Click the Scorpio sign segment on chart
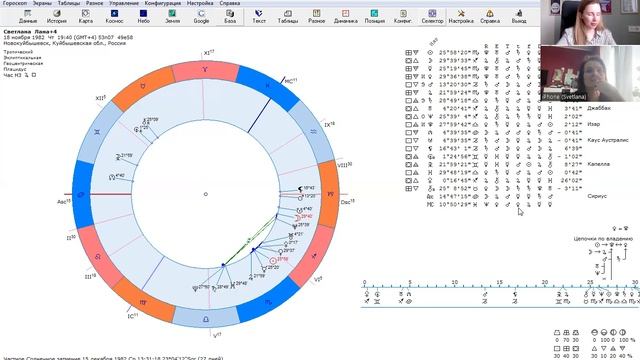 tap(268, 302)
